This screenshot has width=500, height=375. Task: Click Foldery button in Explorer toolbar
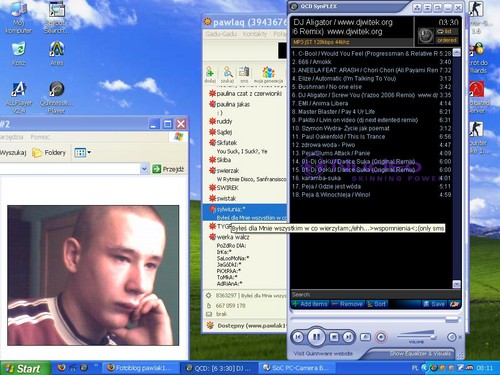[x=49, y=153]
